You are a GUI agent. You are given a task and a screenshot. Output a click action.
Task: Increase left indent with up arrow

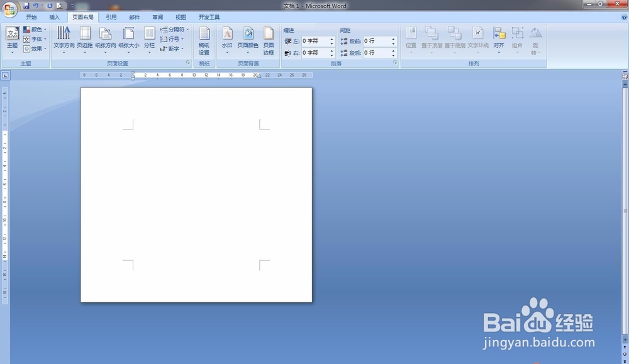(331, 39)
